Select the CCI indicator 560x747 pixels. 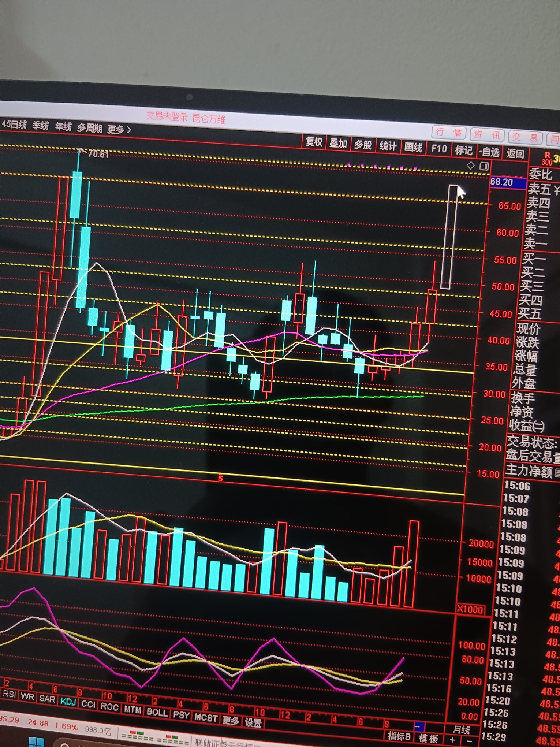point(88,704)
